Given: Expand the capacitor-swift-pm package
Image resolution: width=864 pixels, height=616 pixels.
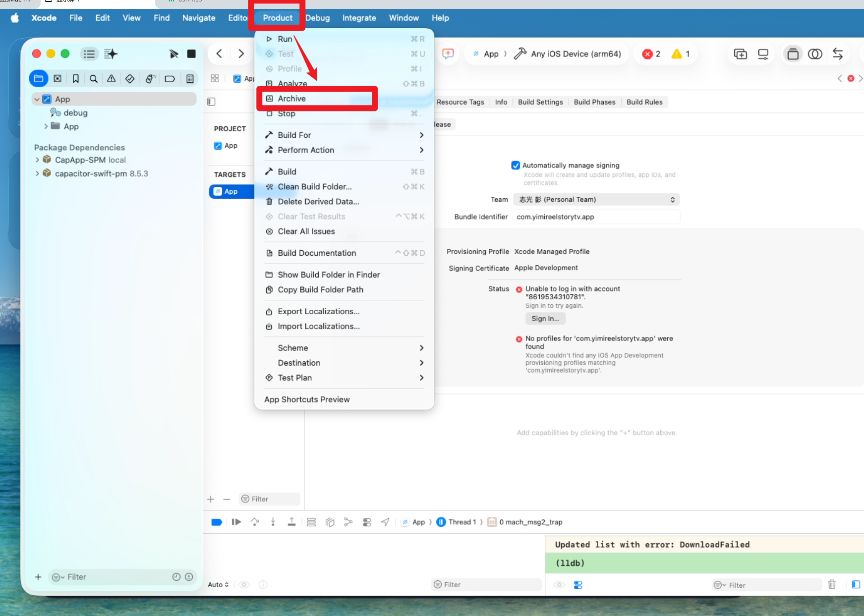Looking at the screenshot, I should coord(37,173).
